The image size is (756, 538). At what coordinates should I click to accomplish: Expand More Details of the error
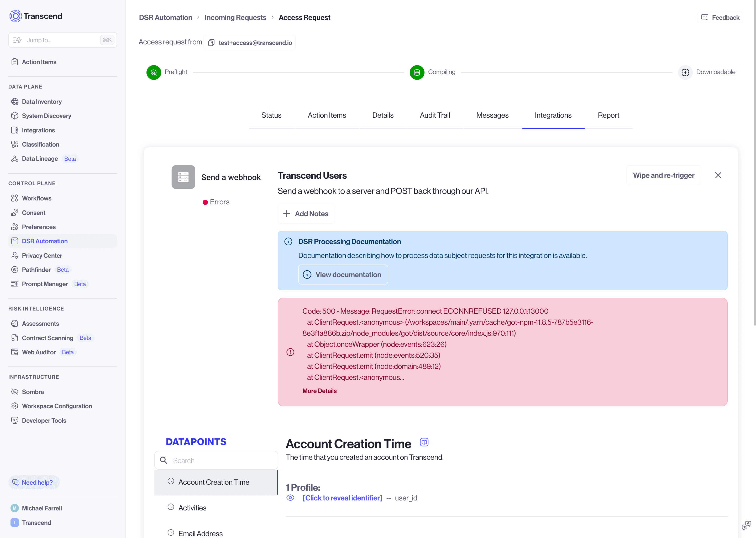pos(319,391)
